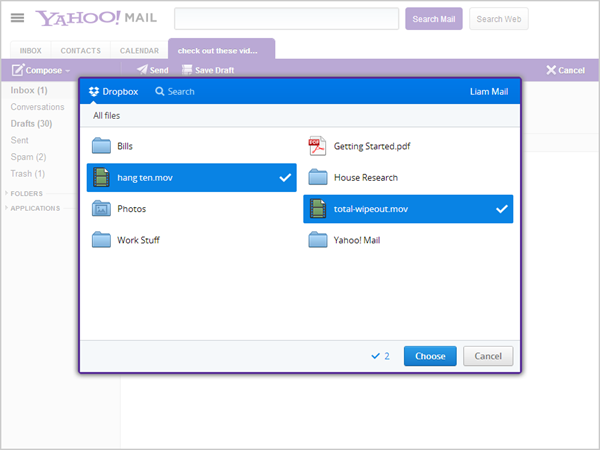
Task: Select the Getting Started.pdf file icon
Action: coord(317,146)
